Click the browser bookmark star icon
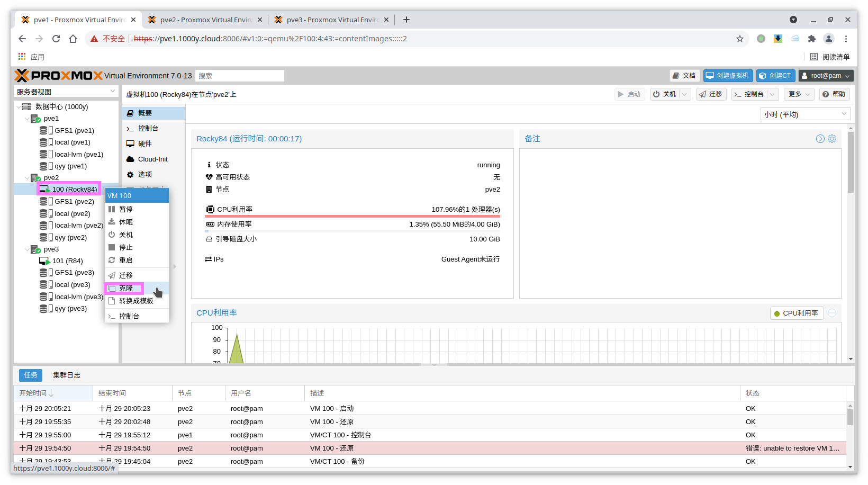The height and width of the screenshot is (485, 868). [x=739, y=39]
